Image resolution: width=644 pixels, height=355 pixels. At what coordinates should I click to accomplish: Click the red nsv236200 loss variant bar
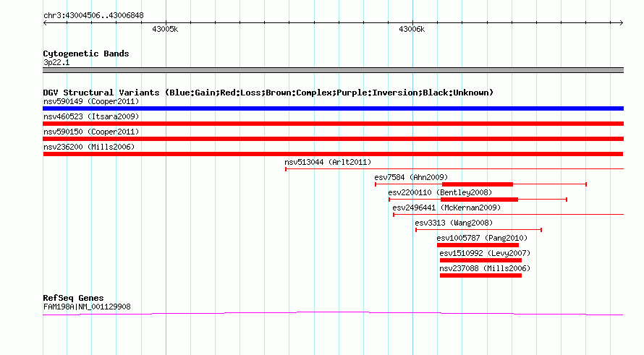tap(333, 154)
